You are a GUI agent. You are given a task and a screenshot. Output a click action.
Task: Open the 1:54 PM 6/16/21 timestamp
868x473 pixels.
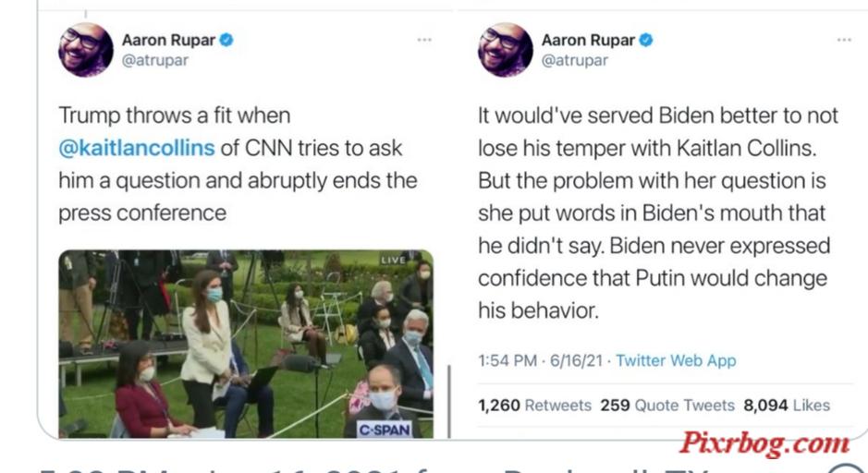pos(540,360)
